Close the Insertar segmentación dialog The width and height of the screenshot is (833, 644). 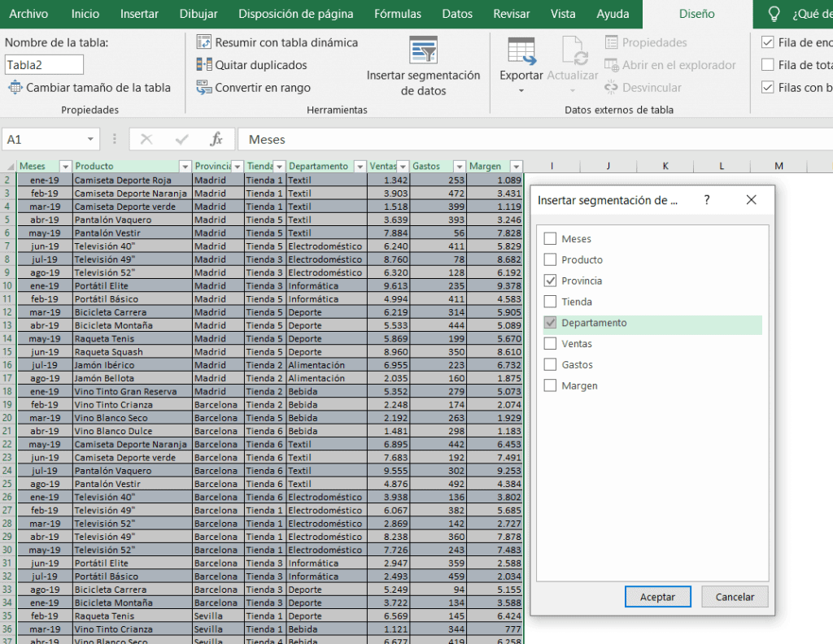(x=751, y=200)
